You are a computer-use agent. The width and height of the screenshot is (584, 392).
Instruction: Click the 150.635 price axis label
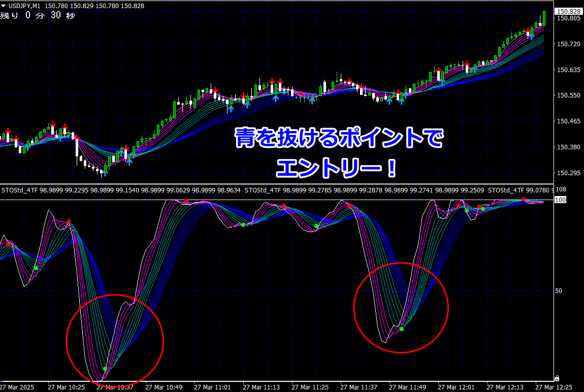pyautogui.click(x=568, y=70)
